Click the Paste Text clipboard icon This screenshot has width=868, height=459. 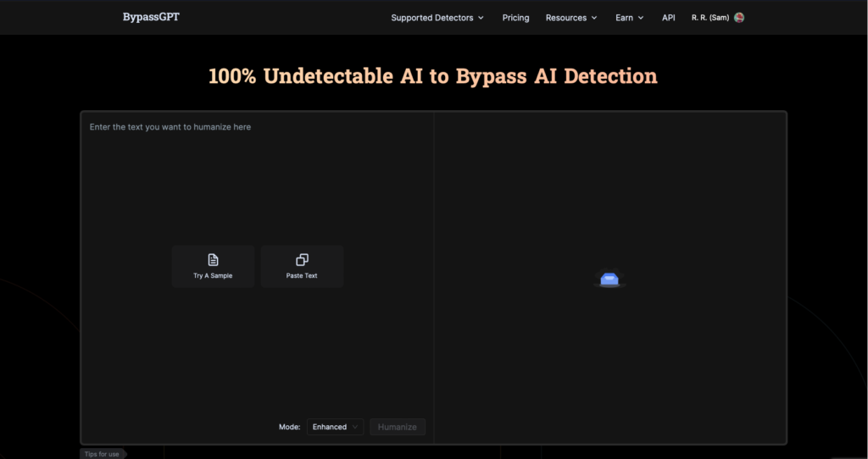302,260
